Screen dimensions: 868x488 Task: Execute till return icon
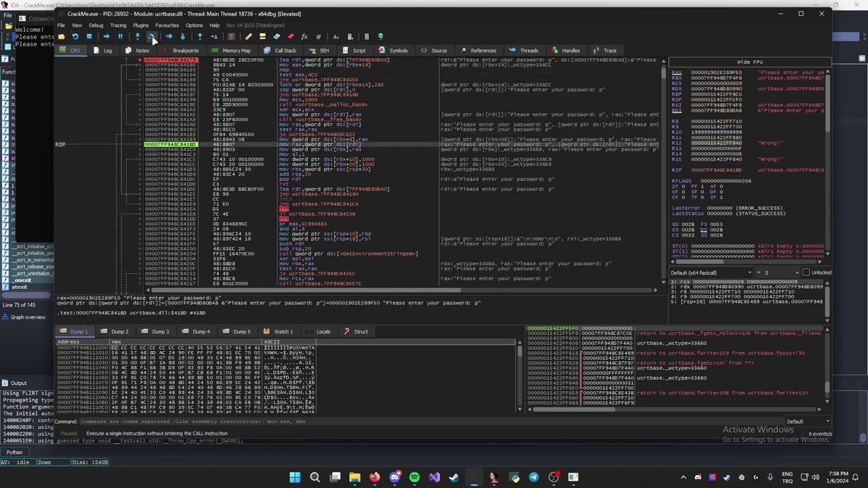coord(199,37)
